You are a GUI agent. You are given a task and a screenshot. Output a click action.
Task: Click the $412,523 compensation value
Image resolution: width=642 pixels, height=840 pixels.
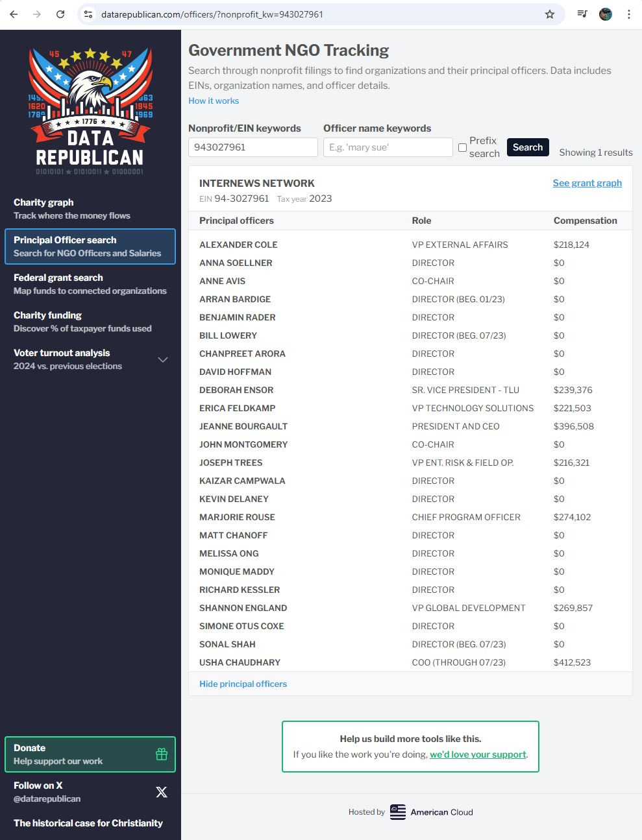pyautogui.click(x=573, y=662)
